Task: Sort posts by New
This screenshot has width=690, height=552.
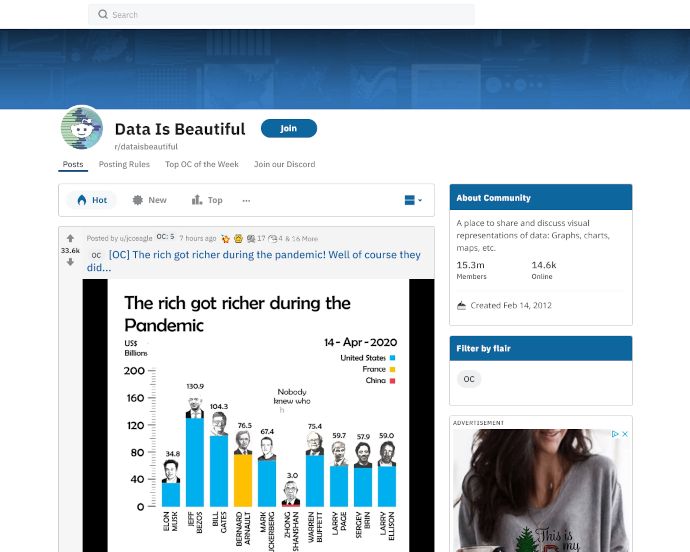Action: (x=150, y=200)
